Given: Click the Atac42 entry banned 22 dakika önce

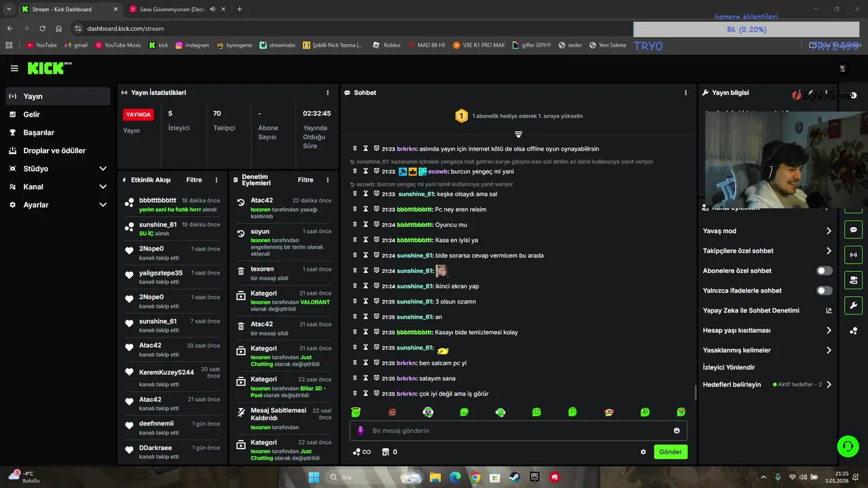Looking at the screenshot, I should 283,208.
